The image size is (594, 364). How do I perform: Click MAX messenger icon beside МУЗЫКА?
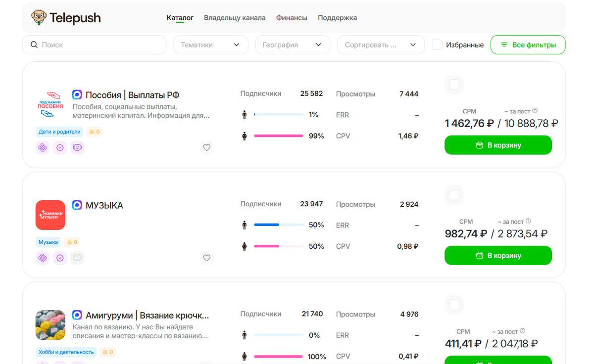tap(77, 205)
